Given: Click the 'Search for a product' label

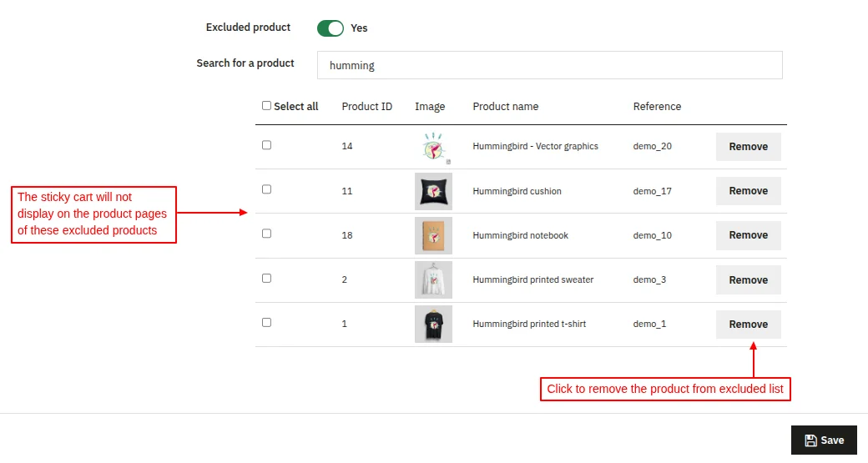Looking at the screenshot, I should click(x=245, y=63).
